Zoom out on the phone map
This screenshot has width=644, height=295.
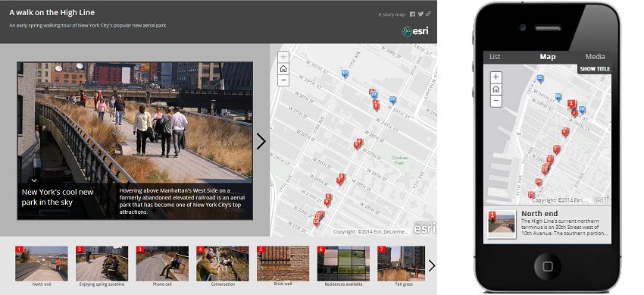pyautogui.click(x=496, y=101)
